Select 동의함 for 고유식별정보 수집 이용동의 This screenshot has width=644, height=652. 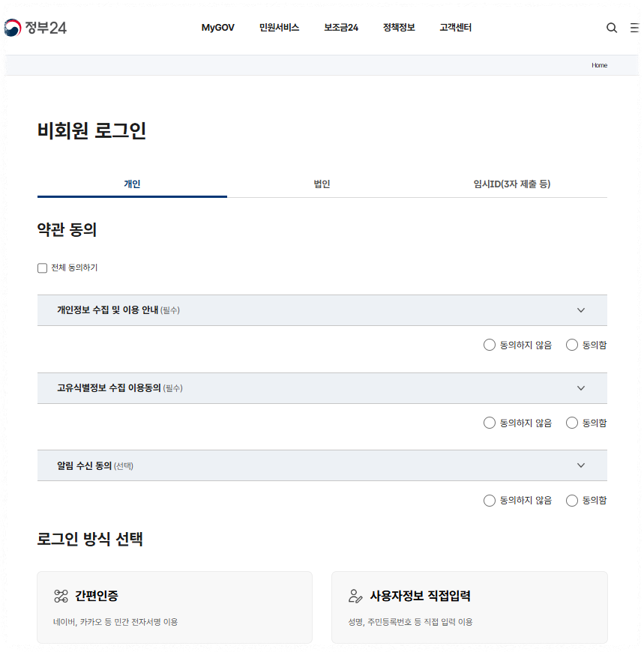pyautogui.click(x=572, y=423)
